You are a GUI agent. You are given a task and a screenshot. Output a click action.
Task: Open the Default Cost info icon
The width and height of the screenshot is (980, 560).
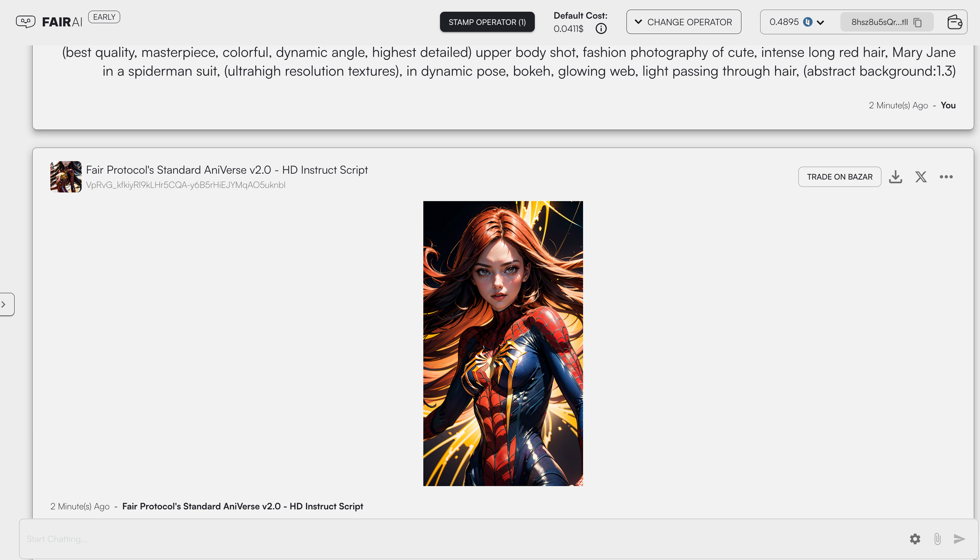(601, 29)
